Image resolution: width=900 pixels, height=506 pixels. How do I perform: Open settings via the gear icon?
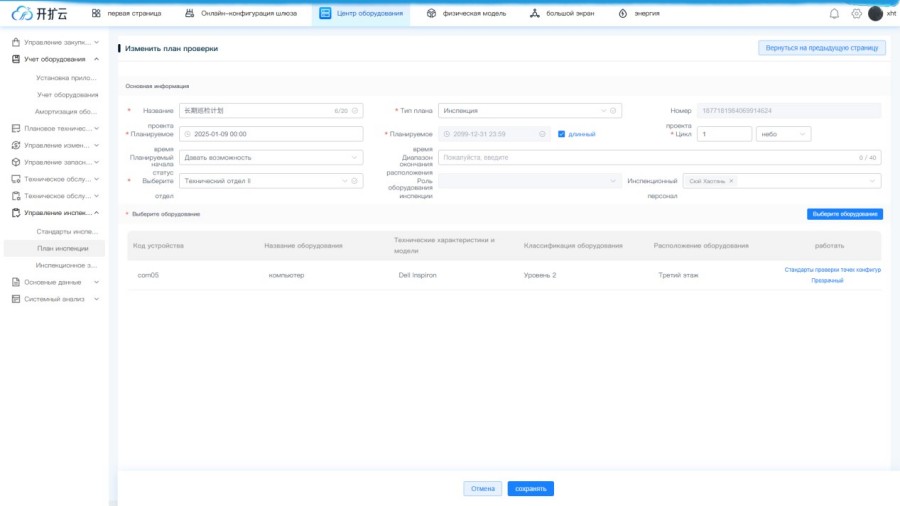coord(856,13)
